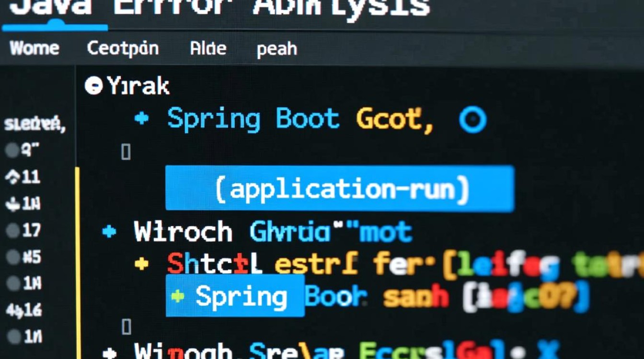Screen dimensions: 644x359
Task: Click the peah menu item
Action: click(x=277, y=49)
